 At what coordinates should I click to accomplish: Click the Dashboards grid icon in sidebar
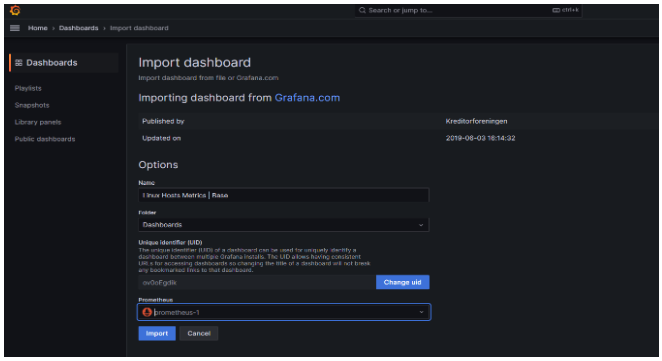pyautogui.click(x=19, y=63)
